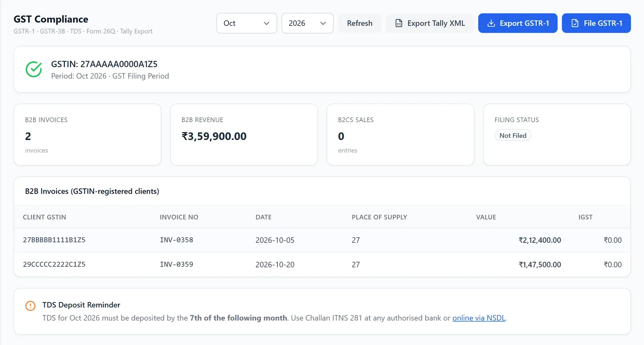Click the B2B INVOICES card label
Screen dimensions: 644x345
click(x=46, y=120)
